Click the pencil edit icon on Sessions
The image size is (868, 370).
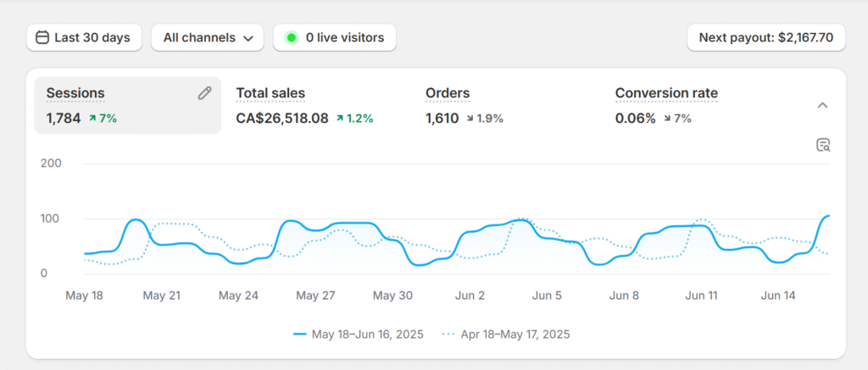point(204,93)
